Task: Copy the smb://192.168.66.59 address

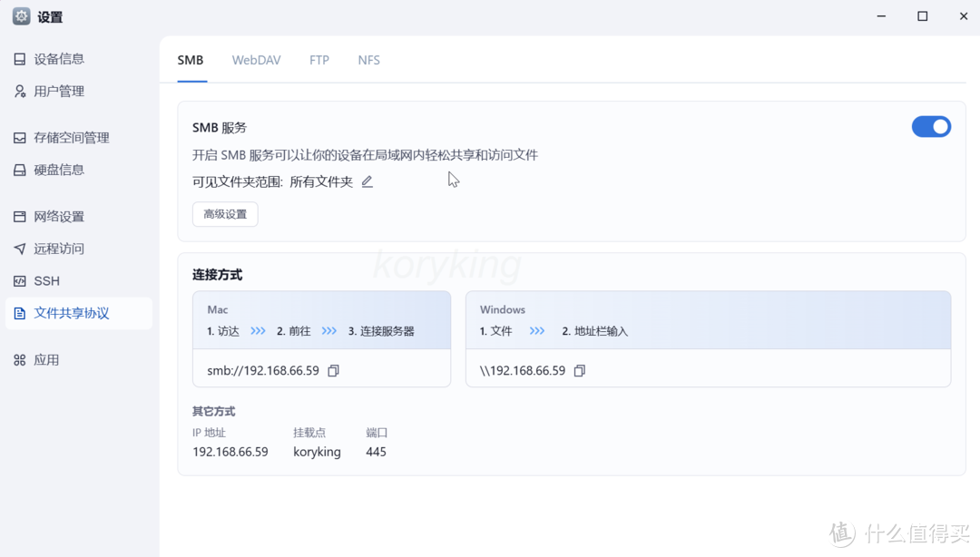Action: (x=333, y=370)
